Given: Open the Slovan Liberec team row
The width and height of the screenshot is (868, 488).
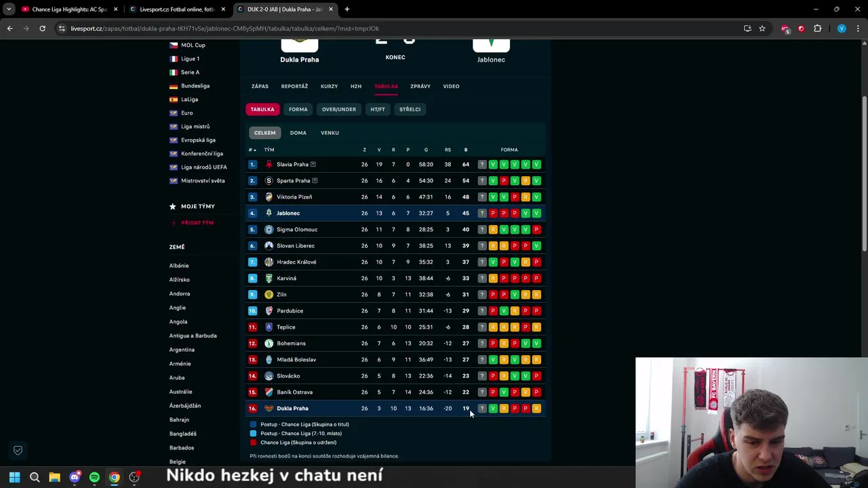Looking at the screenshot, I should [x=395, y=245].
